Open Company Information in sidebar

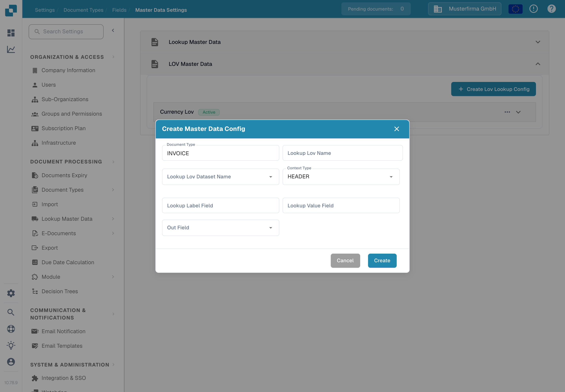(68, 70)
